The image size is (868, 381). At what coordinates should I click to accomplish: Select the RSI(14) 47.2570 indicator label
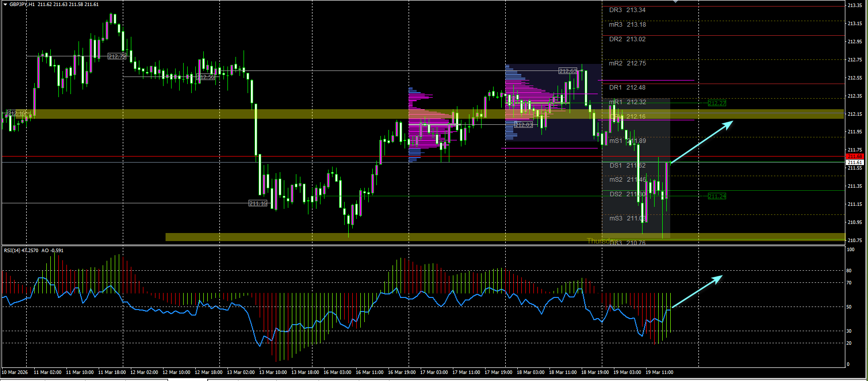pos(21,250)
